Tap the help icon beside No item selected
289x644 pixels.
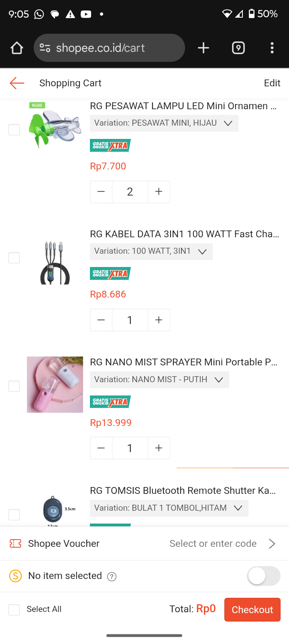112,577
